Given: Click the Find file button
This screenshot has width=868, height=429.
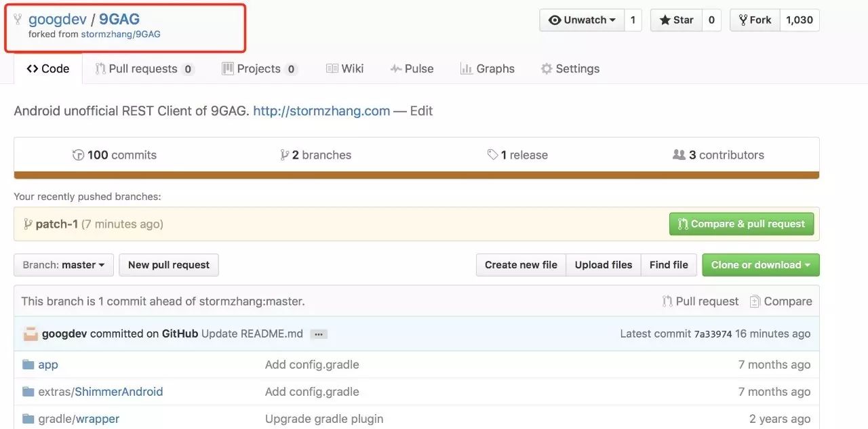Looking at the screenshot, I should 669,265.
